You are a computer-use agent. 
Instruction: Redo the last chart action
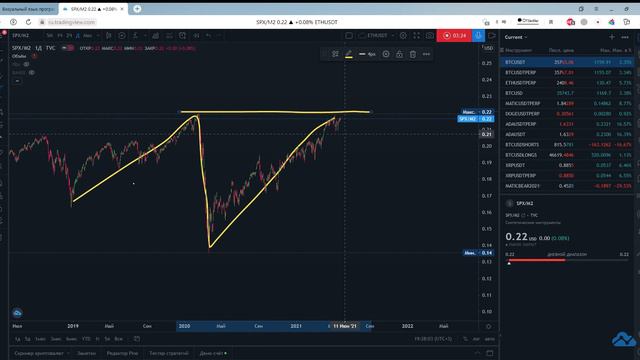point(219,36)
